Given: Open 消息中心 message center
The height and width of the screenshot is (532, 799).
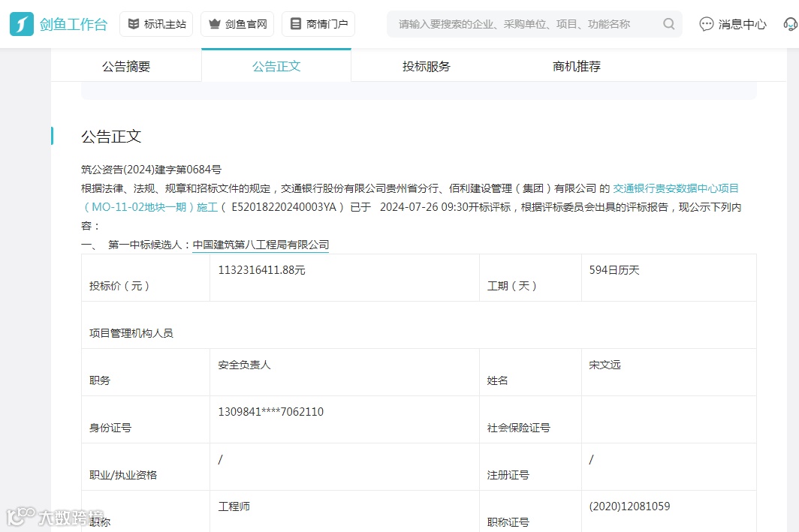Looking at the screenshot, I should (x=733, y=24).
